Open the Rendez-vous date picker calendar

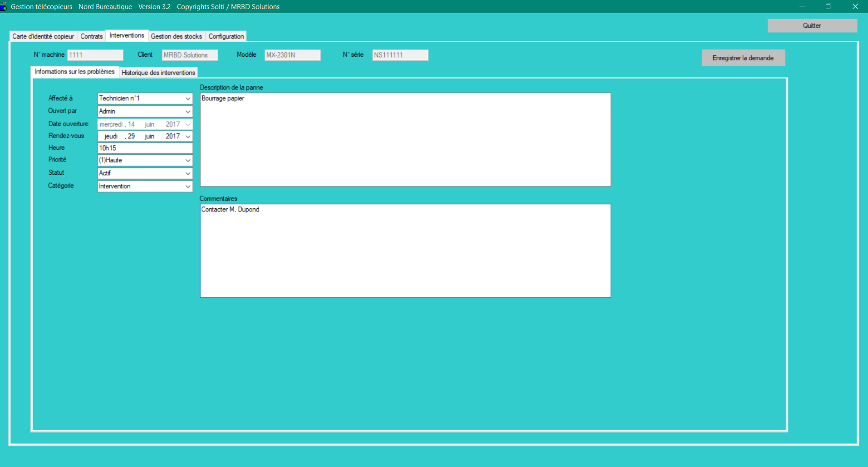point(187,137)
